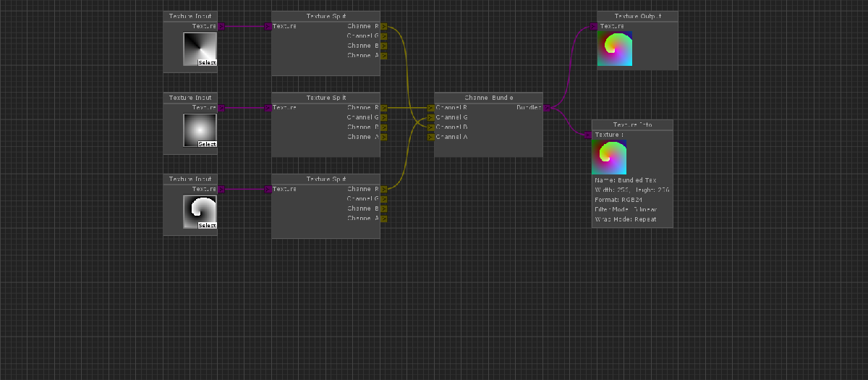
Task: Click Channel R output port of bottom Texture Split
Action: 383,189
